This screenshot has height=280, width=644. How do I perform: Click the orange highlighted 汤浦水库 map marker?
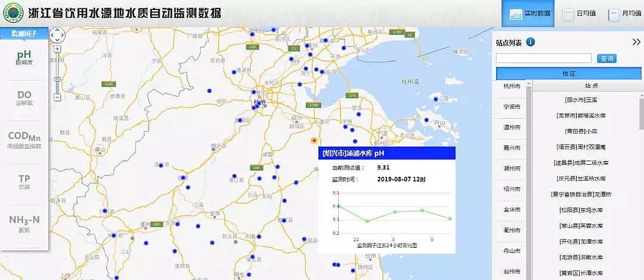[x=314, y=140]
